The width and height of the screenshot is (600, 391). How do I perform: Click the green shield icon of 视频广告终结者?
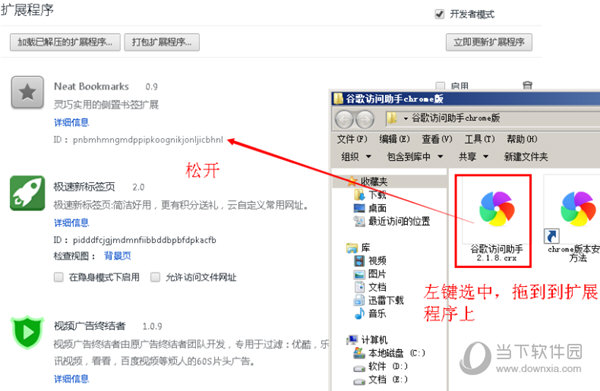27,332
